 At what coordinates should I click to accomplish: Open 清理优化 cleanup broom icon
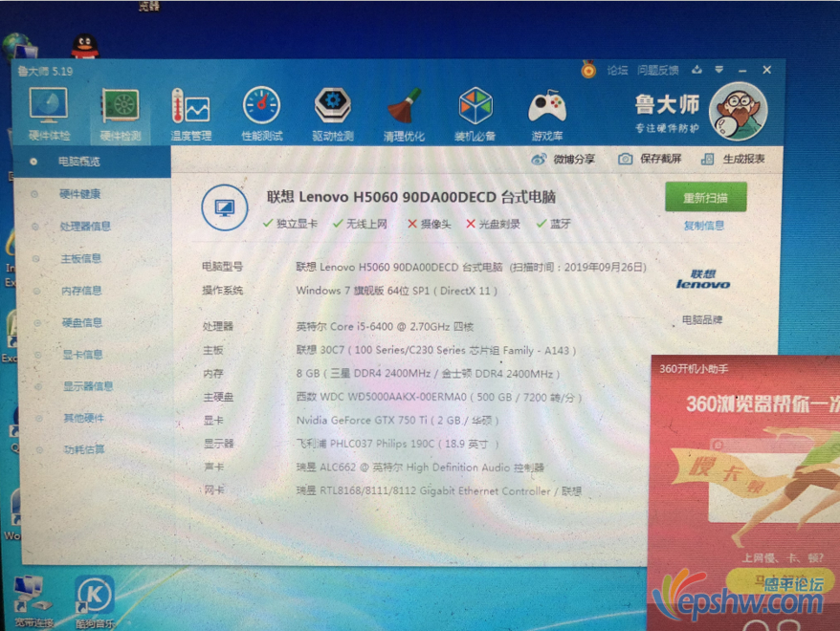[x=404, y=114]
